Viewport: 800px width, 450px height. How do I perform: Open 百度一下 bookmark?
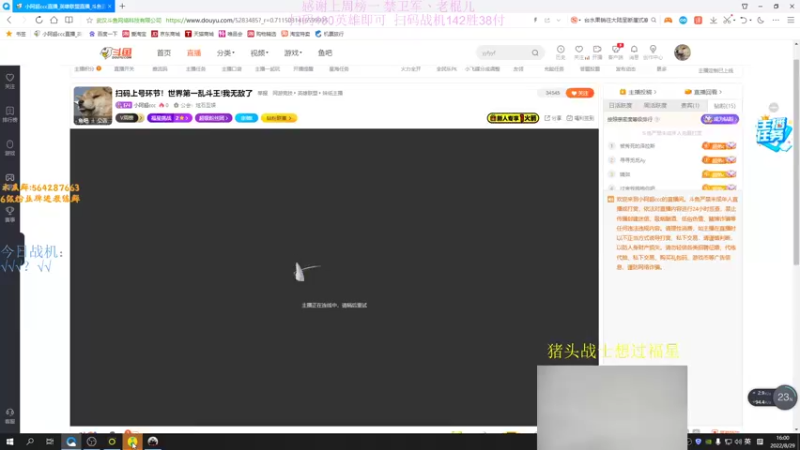tap(103, 34)
